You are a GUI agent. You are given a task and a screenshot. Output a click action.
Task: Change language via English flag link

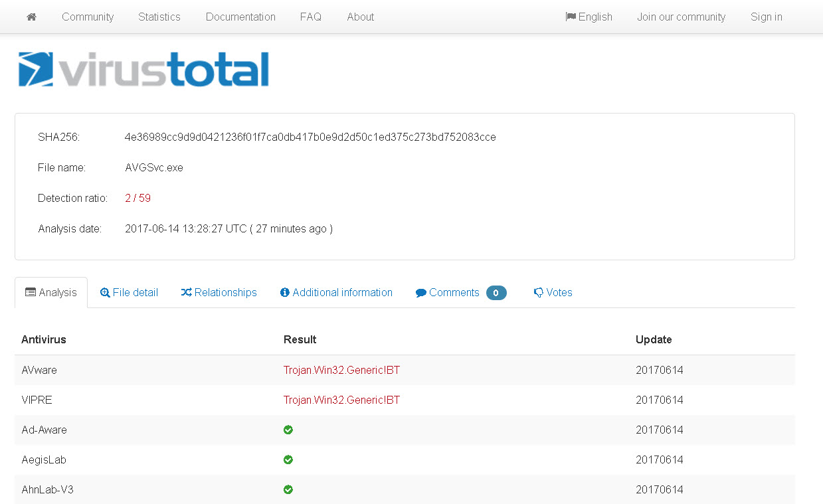[x=589, y=17]
